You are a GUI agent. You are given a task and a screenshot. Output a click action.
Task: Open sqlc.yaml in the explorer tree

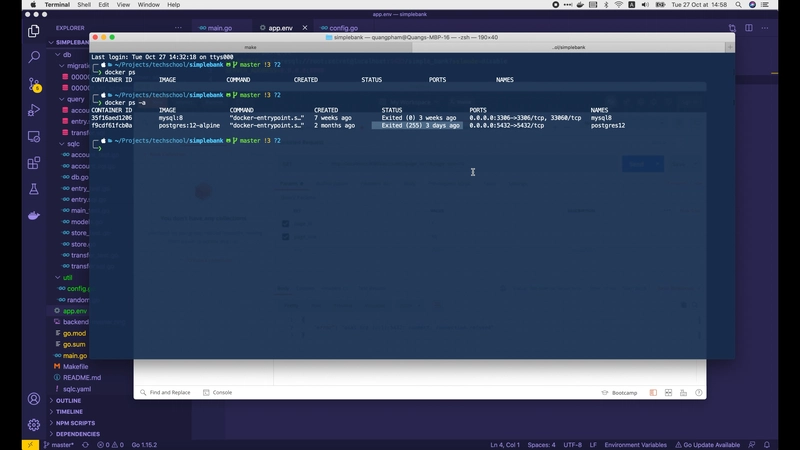click(x=77, y=389)
